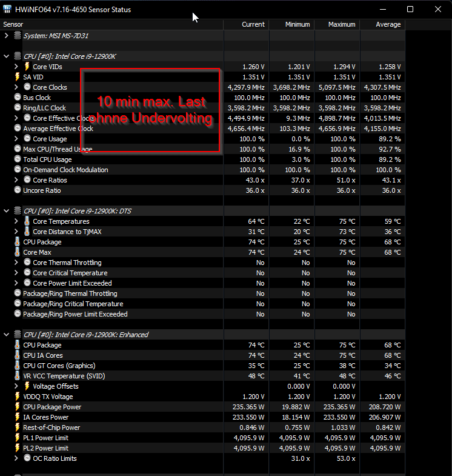
Task: Click the thermometer icon next to CPU GT Cores
Action: pos(18,365)
